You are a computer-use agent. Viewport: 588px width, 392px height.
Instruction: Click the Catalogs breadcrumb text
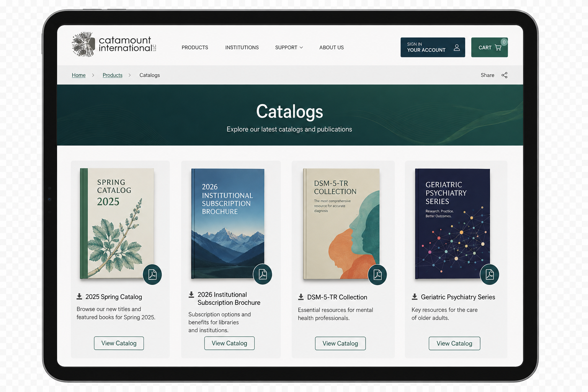(x=150, y=75)
